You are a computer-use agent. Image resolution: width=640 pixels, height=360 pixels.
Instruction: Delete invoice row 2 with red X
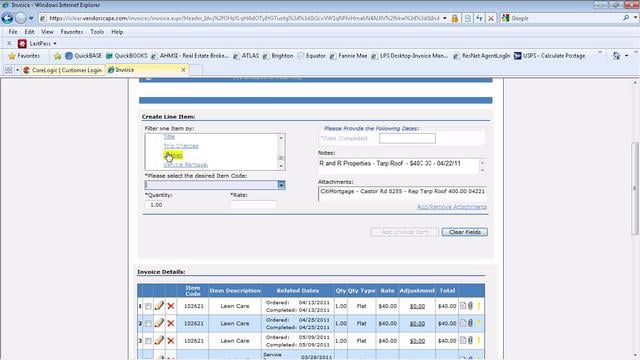(x=171, y=323)
